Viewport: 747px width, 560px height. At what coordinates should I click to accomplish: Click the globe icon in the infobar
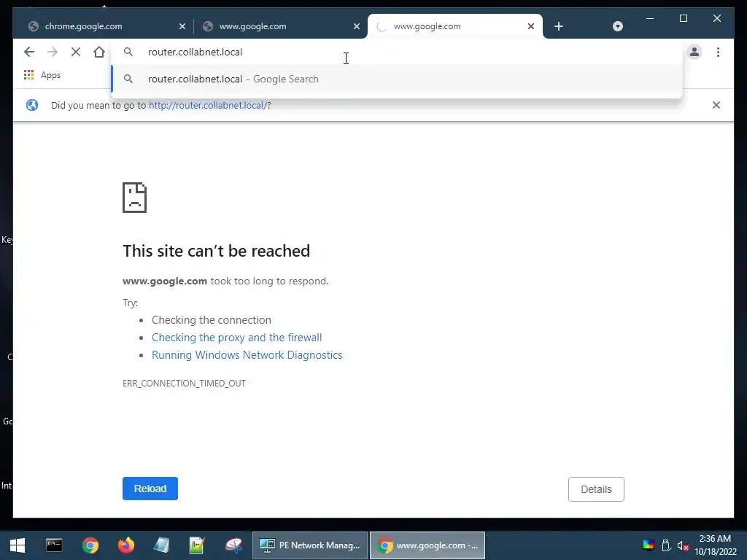(x=32, y=105)
